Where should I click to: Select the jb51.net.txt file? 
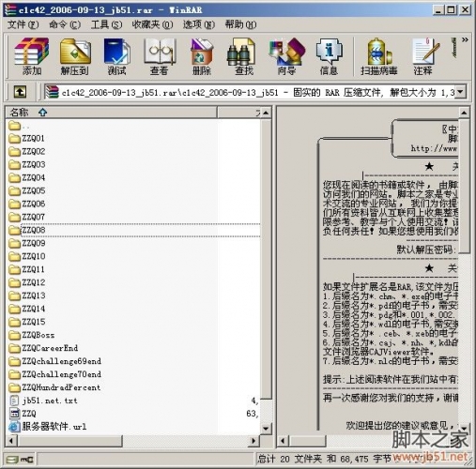pos(43,401)
